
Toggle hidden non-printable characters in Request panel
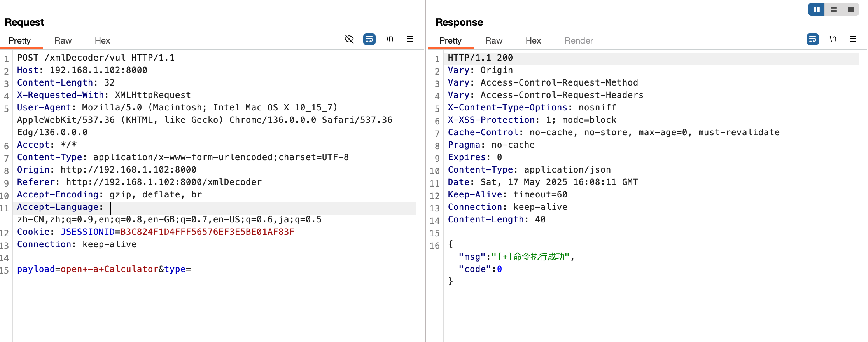pos(349,39)
